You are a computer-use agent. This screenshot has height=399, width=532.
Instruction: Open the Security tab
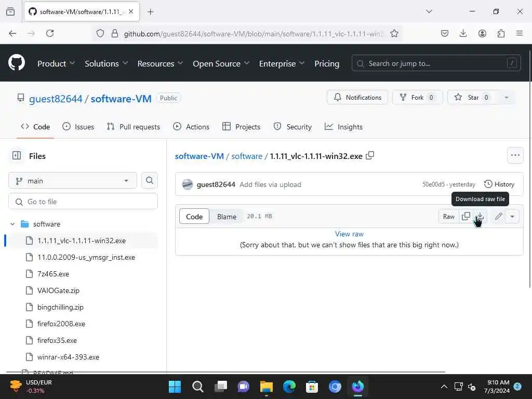coord(292,127)
